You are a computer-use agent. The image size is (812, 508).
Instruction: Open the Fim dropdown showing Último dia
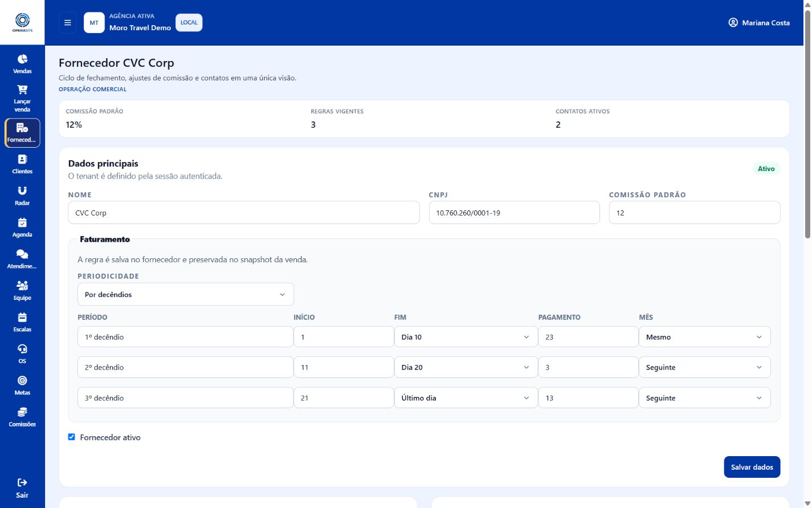466,398
